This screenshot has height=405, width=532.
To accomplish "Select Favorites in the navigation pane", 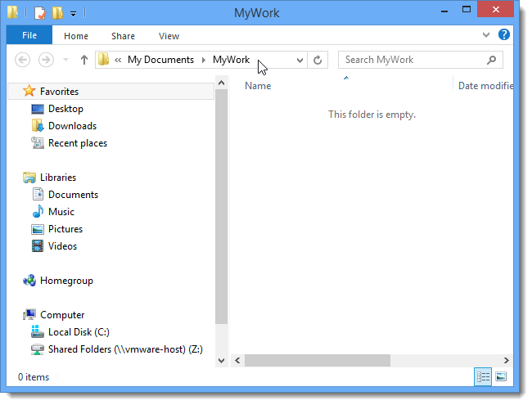I will click(110, 92).
